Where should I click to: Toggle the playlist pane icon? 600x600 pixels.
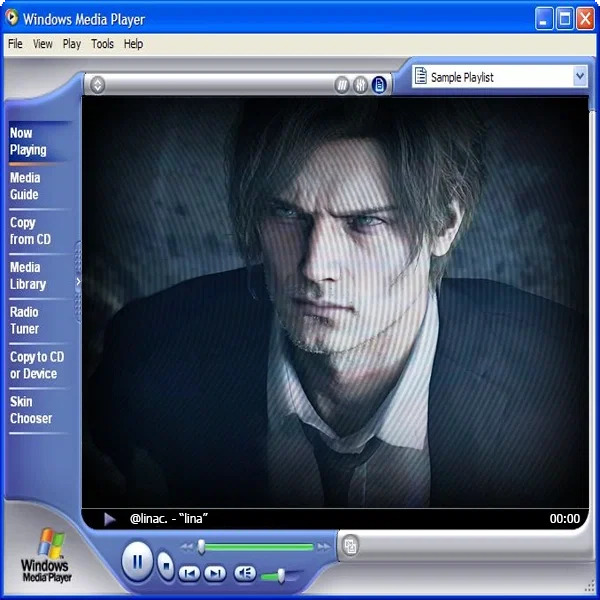pos(379,85)
